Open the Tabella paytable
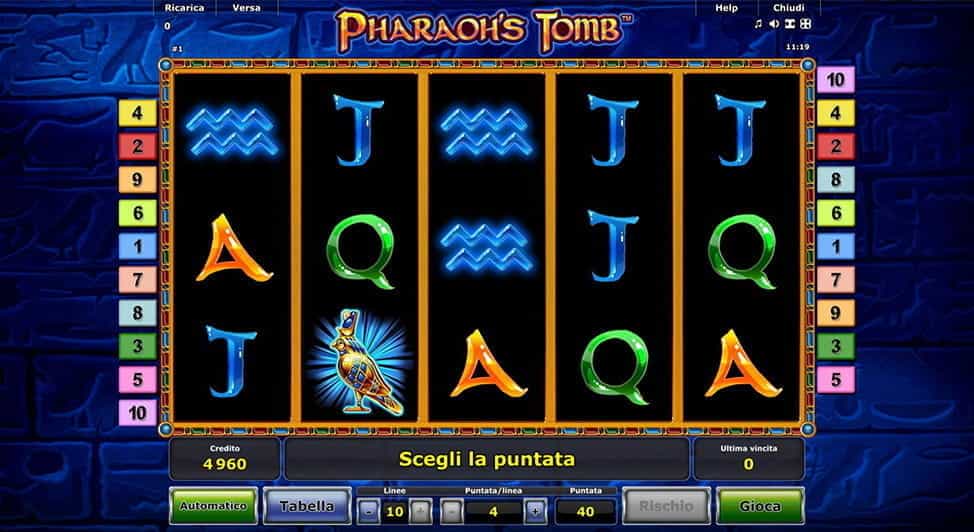The height and width of the screenshot is (532, 974). click(307, 506)
